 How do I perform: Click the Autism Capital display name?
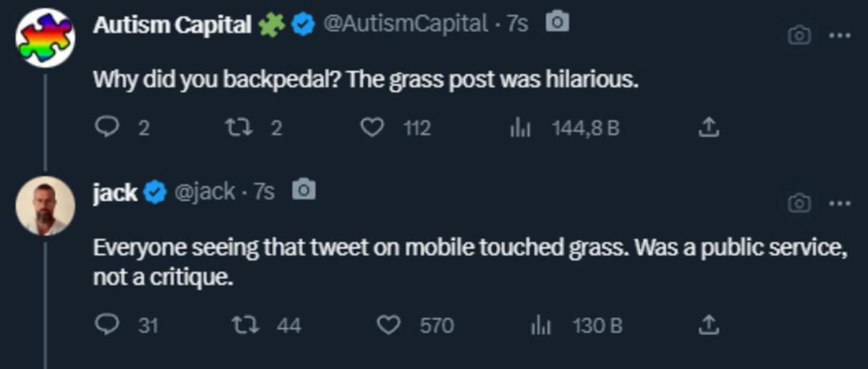(172, 25)
